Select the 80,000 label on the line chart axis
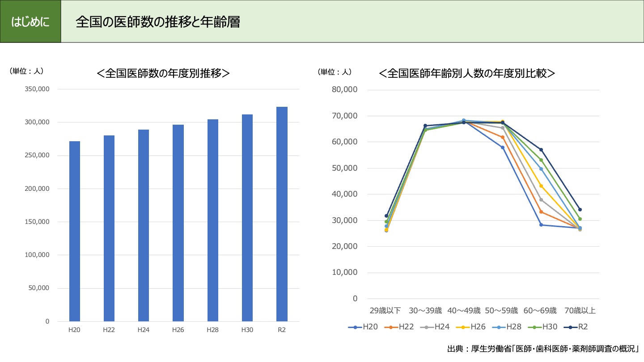 coord(344,89)
